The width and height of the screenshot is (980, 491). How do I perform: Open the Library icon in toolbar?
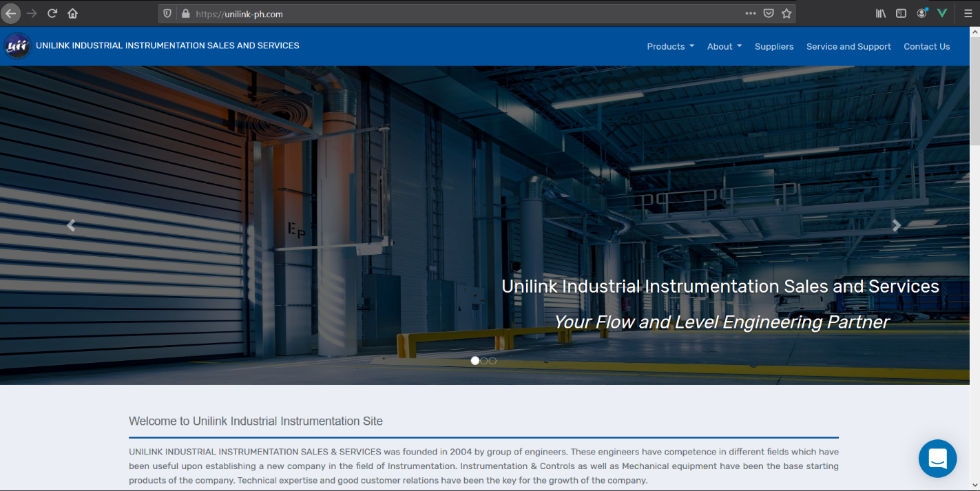point(881,13)
